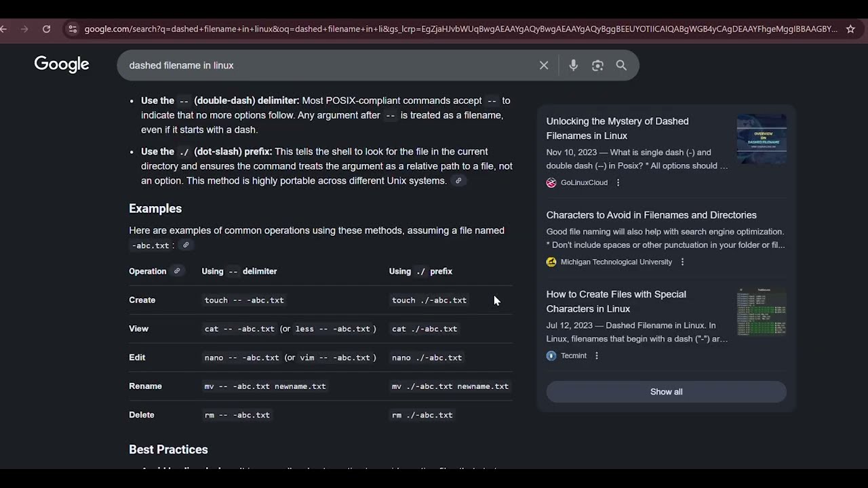Click the Best Practices heading
The image size is (868, 488).
pos(168,449)
